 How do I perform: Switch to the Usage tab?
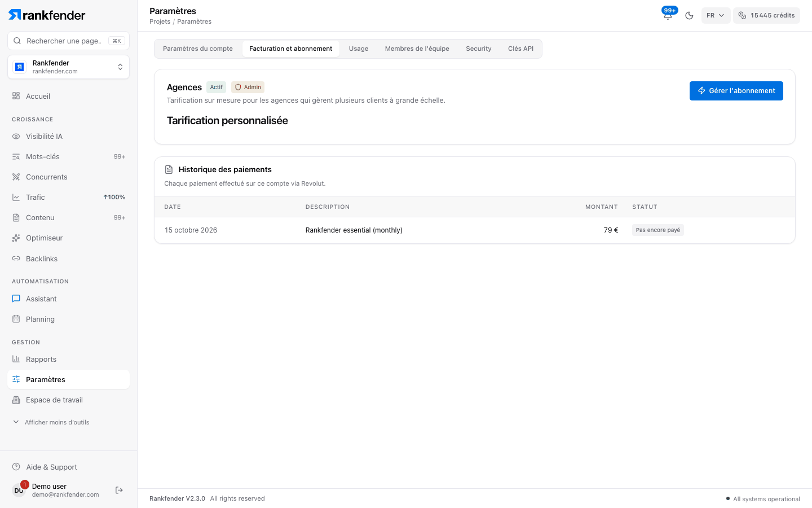(359, 49)
